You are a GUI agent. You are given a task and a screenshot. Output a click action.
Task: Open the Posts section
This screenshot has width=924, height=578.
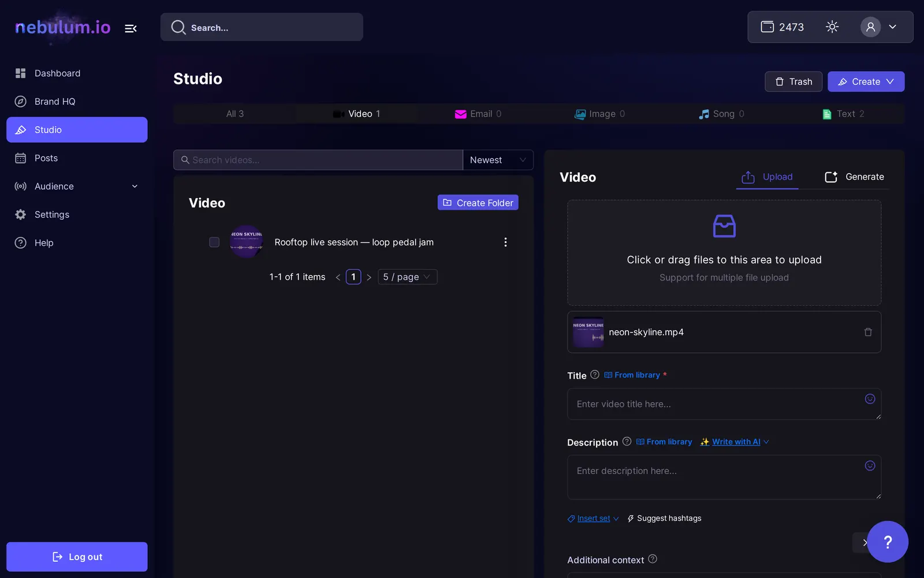[77, 158]
